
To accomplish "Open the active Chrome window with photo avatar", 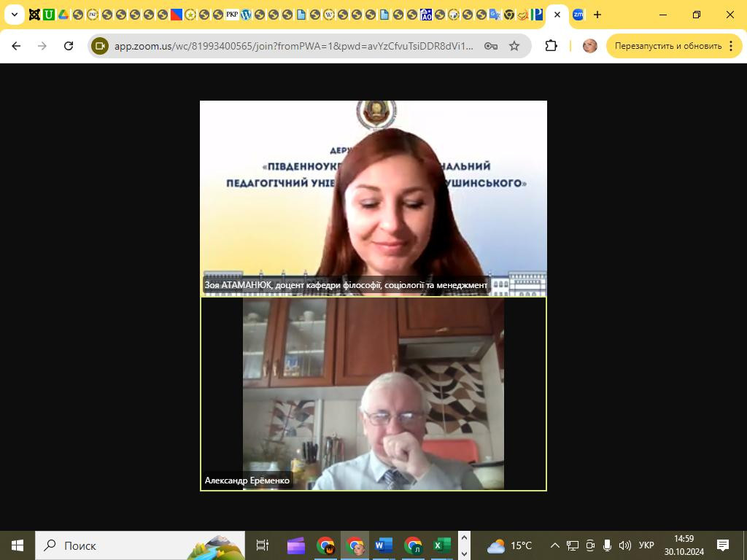I will (355, 545).
